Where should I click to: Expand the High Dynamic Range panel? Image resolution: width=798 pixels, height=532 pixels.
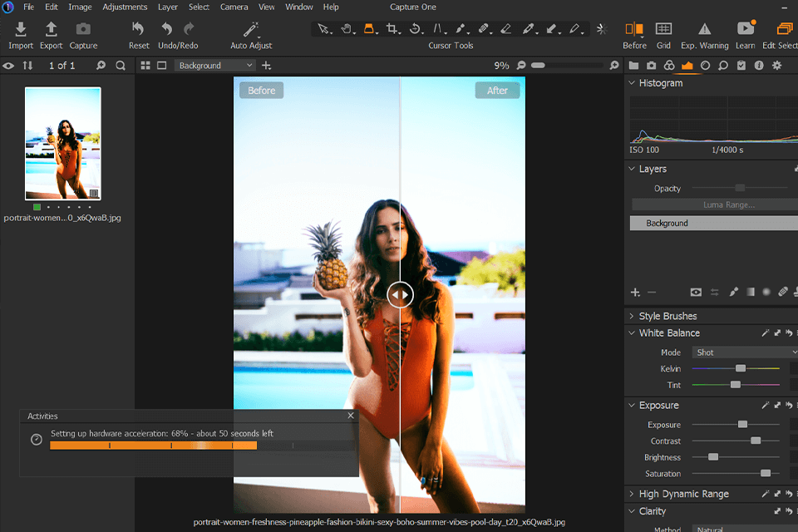coord(632,494)
